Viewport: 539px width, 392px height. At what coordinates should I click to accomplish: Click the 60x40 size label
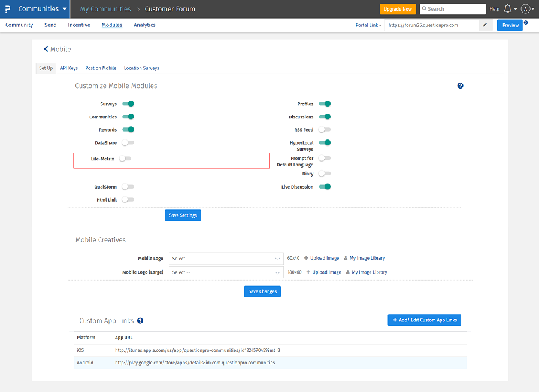(293, 258)
